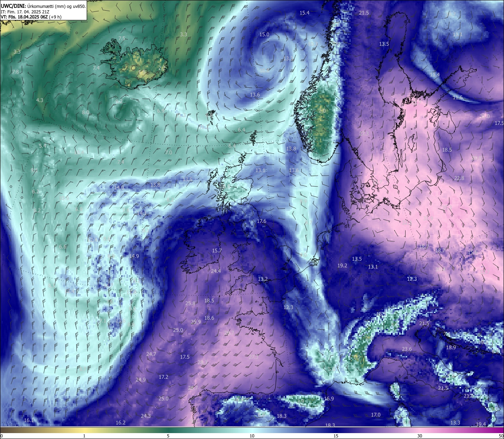The width and height of the screenshot is (504, 439).
Task: Click the colour scale label '50'
Action: coord(501,436)
